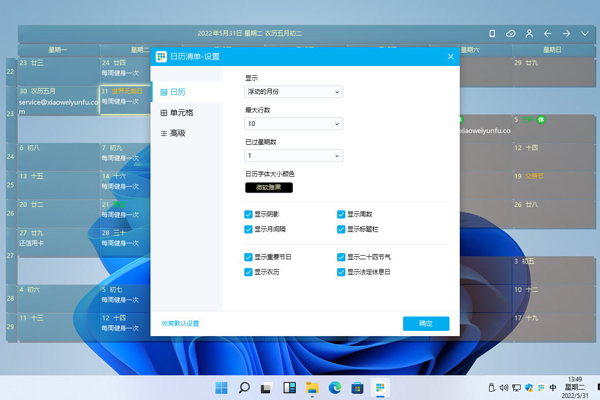The height and width of the screenshot is (400, 600).
Task: Click the Windows Start button
Action: (221, 387)
